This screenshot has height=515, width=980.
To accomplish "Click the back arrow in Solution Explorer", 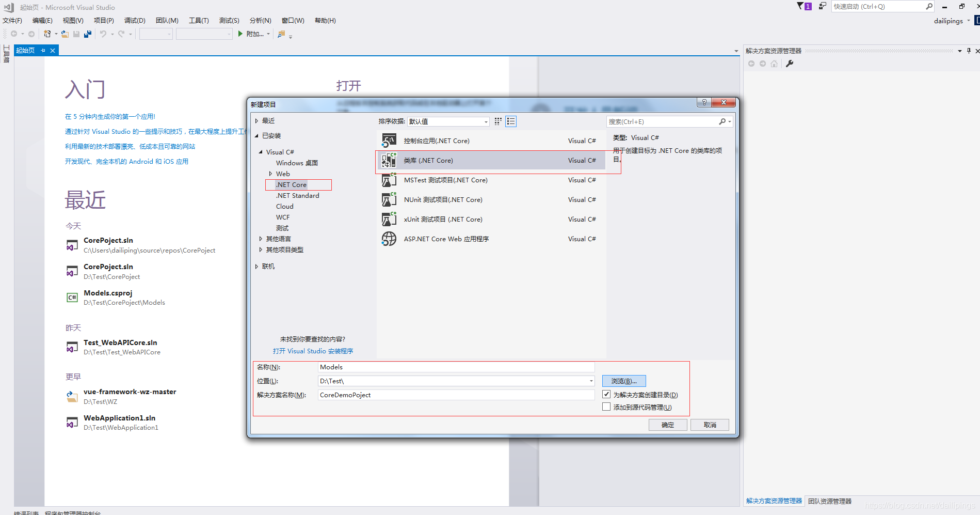I will pyautogui.click(x=751, y=64).
